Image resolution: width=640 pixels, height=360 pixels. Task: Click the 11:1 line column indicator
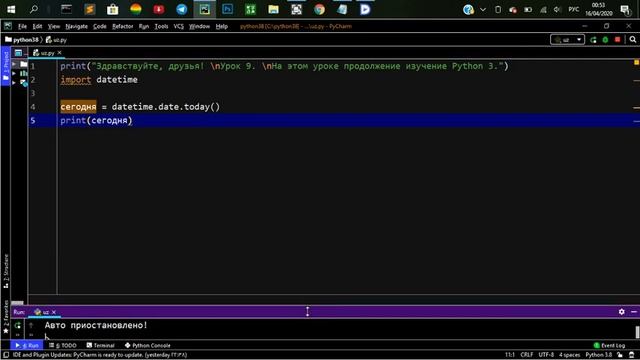510,355
